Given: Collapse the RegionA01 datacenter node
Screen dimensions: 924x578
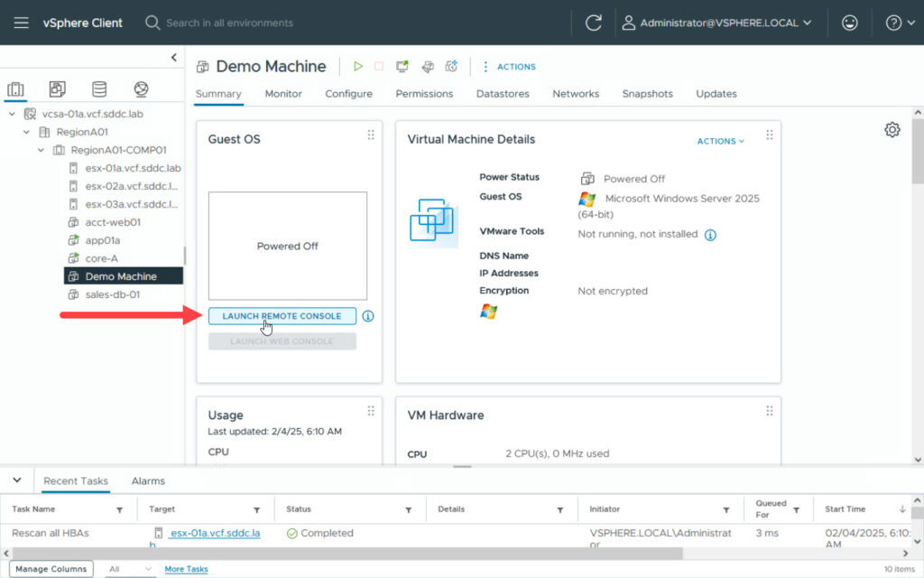Looking at the screenshot, I should 26,132.
